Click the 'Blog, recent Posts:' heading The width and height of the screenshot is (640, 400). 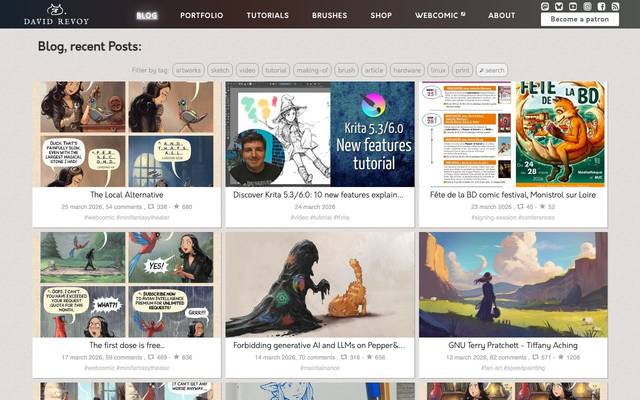pyautogui.click(x=89, y=47)
